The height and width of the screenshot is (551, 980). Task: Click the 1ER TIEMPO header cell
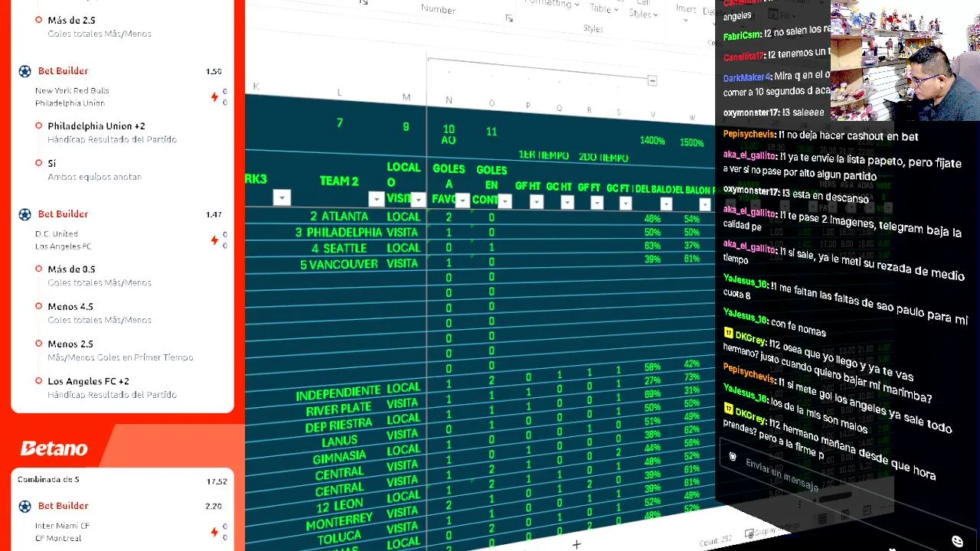pyautogui.click(x=544, y=155)
